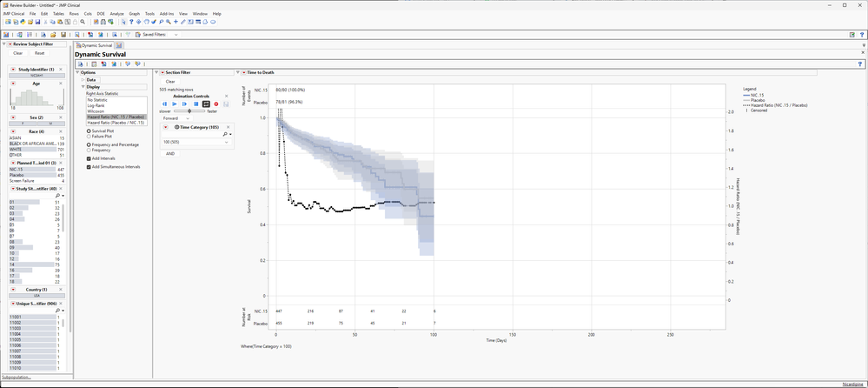Open the Graph menu
The image size is (868, 388).
(x=135, y=13)
